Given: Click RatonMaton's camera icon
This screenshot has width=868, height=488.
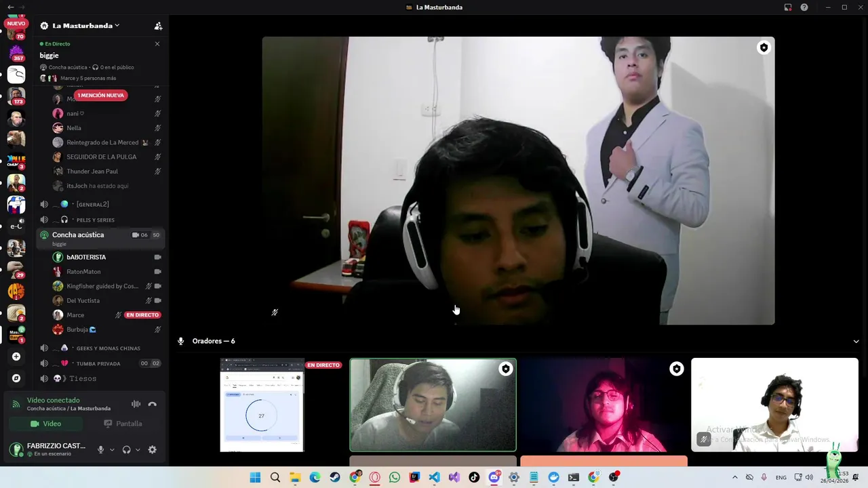Looking at the screenshot, I should pyautogui.click(x=157, y=272).
